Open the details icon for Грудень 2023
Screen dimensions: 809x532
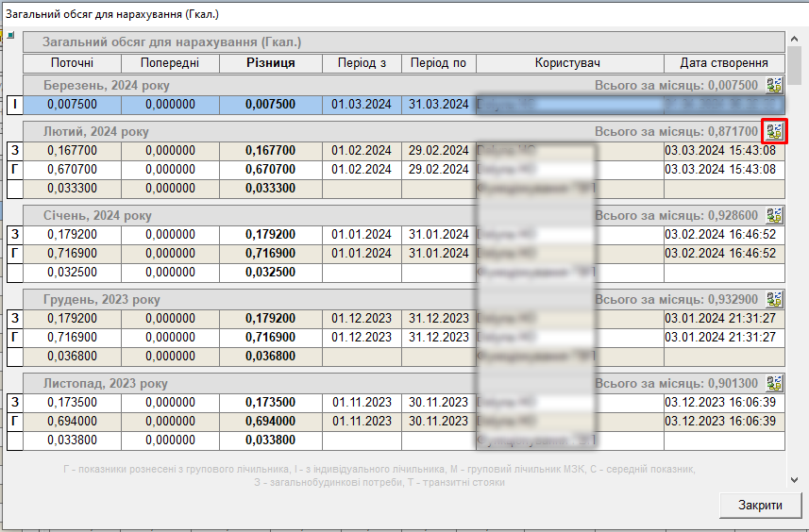tap(775, 299)
